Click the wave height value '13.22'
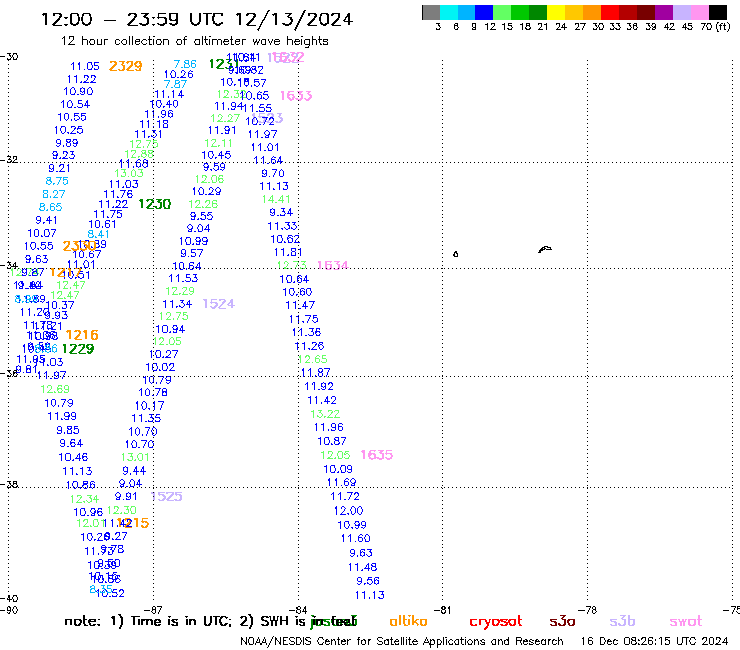The image size is (740, 650). (325, 414)
